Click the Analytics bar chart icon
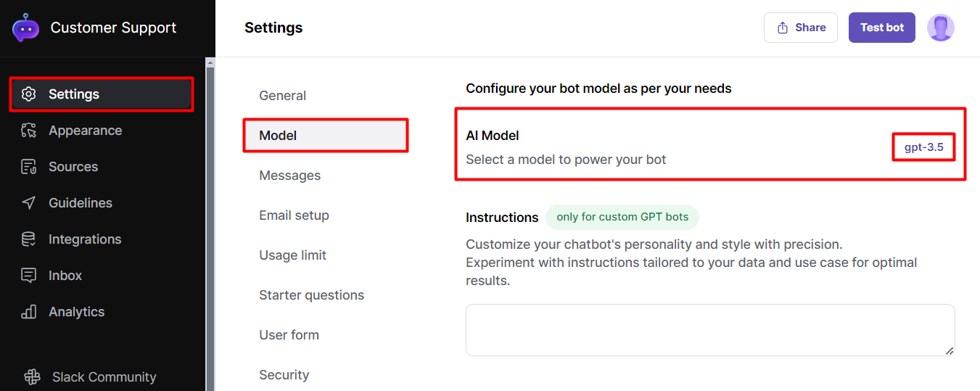 pyautogui.click(x=29, y=312)
